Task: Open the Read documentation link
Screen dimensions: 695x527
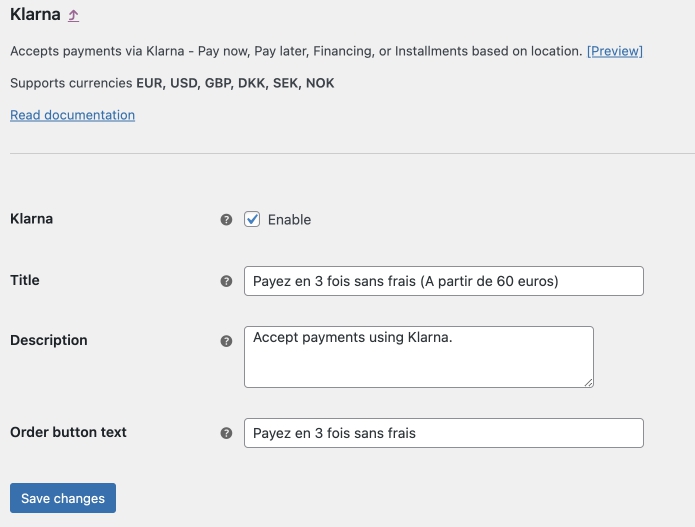Action: point(73,115)
